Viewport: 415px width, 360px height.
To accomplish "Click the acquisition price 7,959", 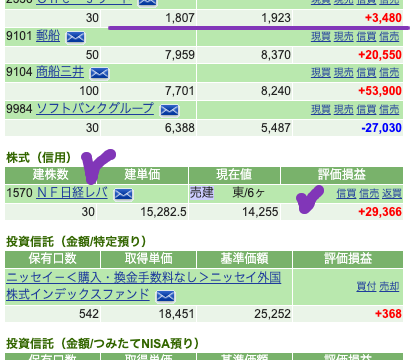I will coord(180,55).
